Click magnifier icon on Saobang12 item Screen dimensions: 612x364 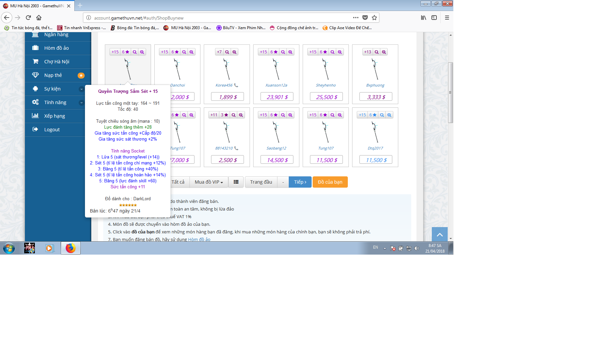pyautogui.click(x=283, y=115)
